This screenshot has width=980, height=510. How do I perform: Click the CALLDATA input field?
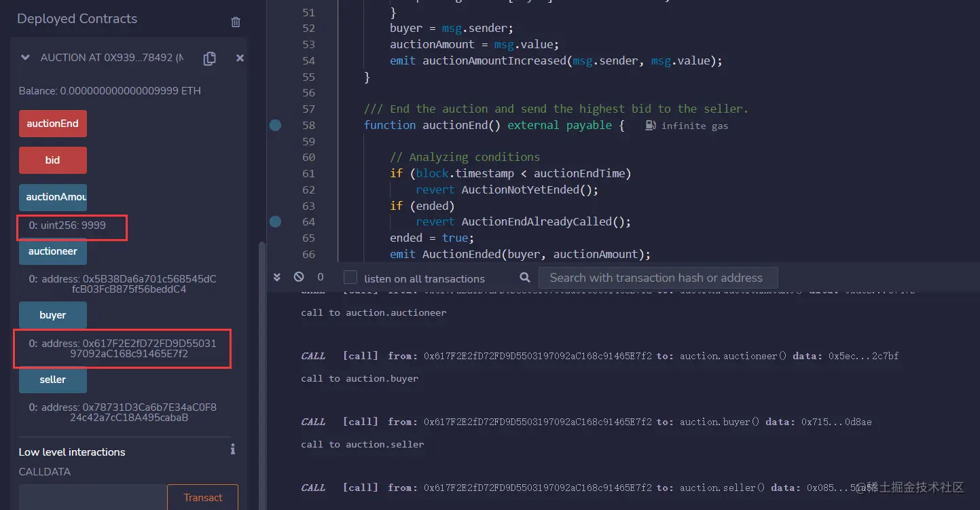coord(92,497)
